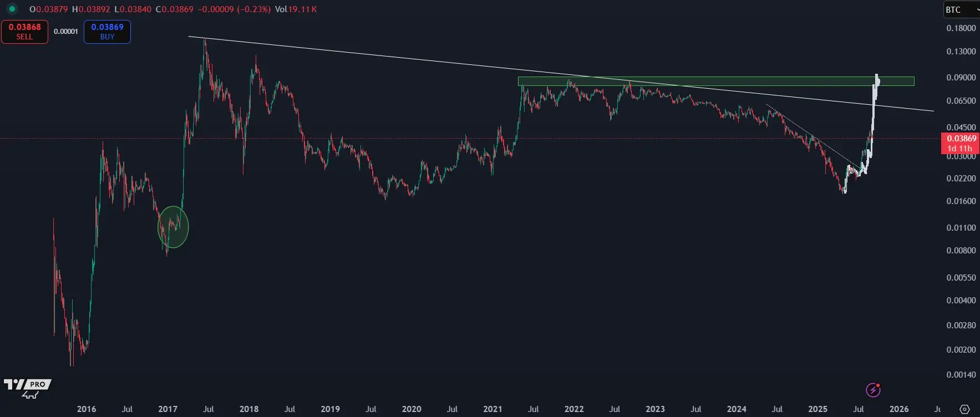Viewport: 980px width, 417px height.
Task: Click the 2021 time axis label
Action: click(492, 409)
